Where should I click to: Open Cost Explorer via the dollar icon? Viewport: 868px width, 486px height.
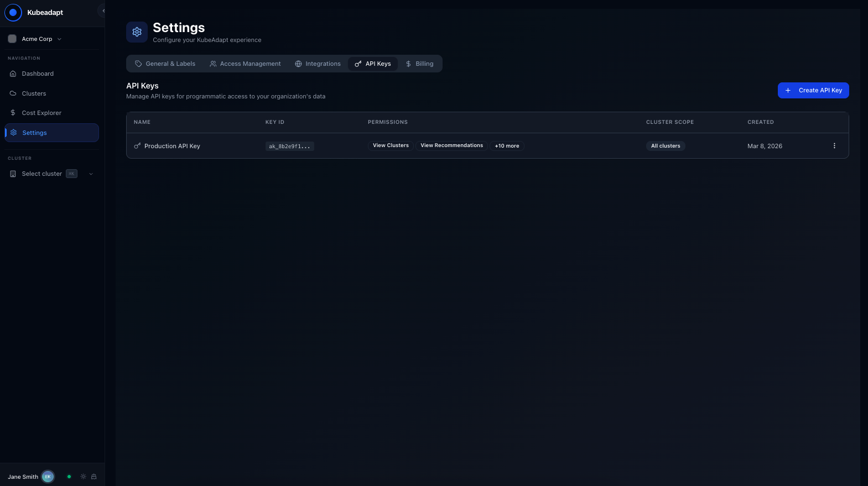click(x=13, y=113)
